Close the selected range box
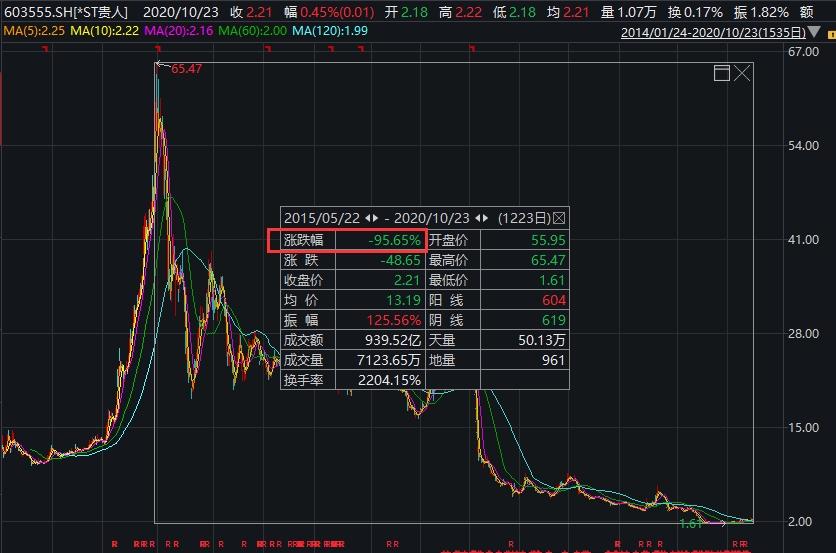The height and width of the screenshot is (553, 836). pos(742,73)
